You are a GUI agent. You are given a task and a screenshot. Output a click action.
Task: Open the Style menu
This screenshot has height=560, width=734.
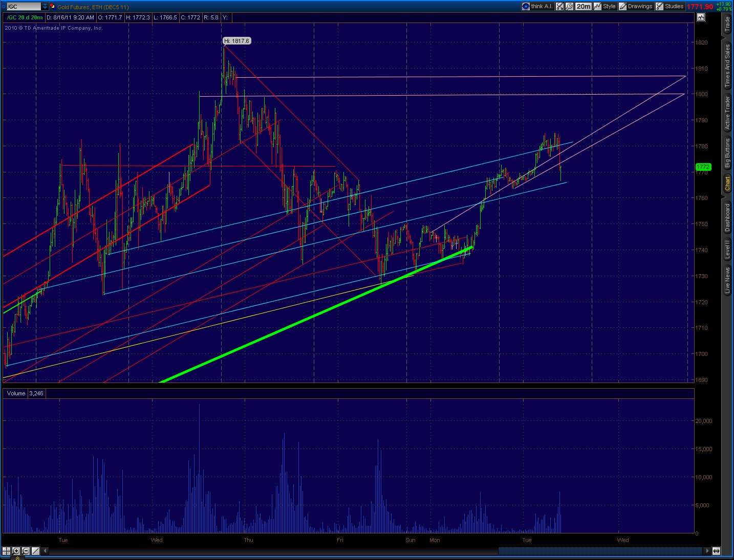(605, 6)
